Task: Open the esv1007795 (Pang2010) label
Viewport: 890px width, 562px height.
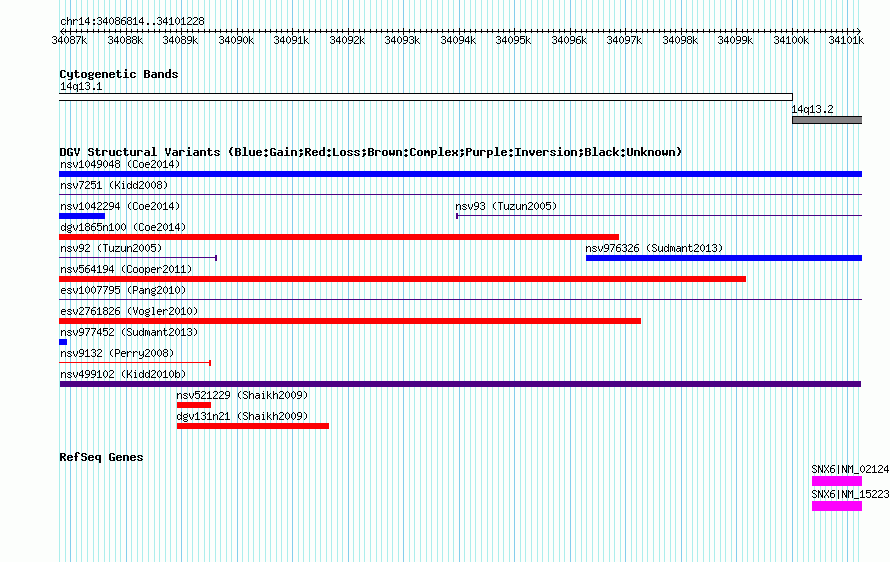Action: pos(123,290)
